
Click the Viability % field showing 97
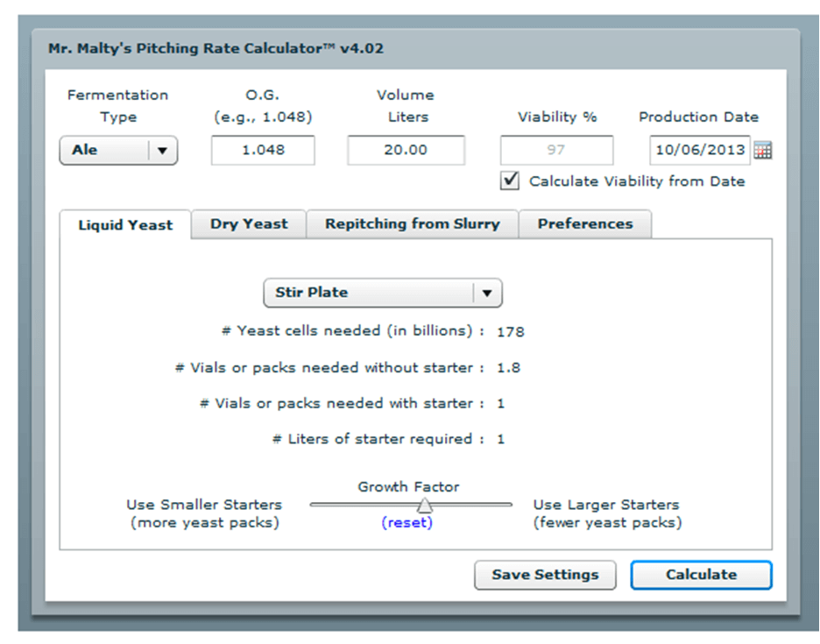click(x=556, y=150)
